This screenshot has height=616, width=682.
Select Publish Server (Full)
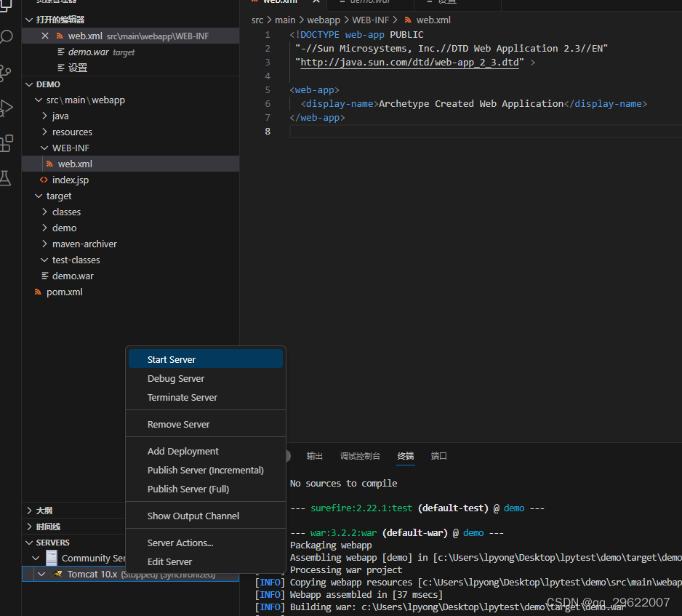206,489
